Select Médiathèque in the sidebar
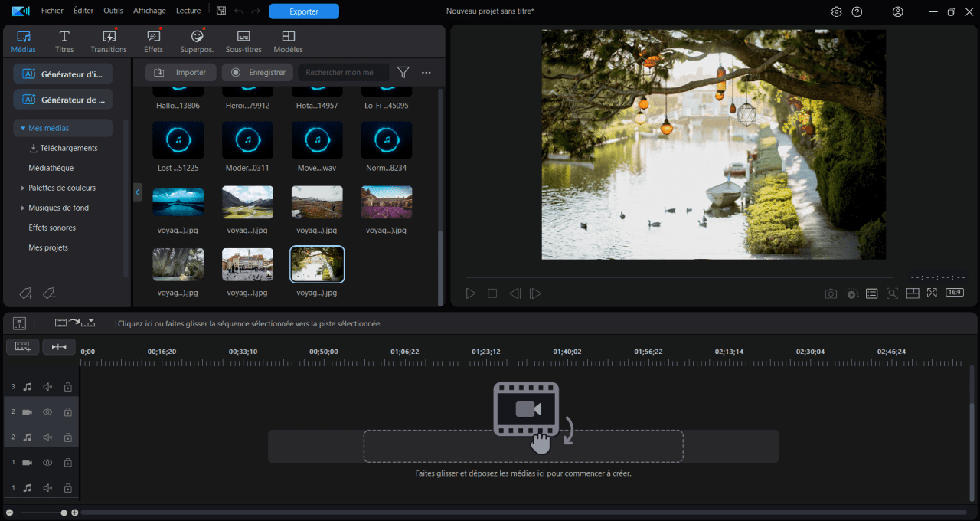980x521 pixels. [x=51, y=168]
